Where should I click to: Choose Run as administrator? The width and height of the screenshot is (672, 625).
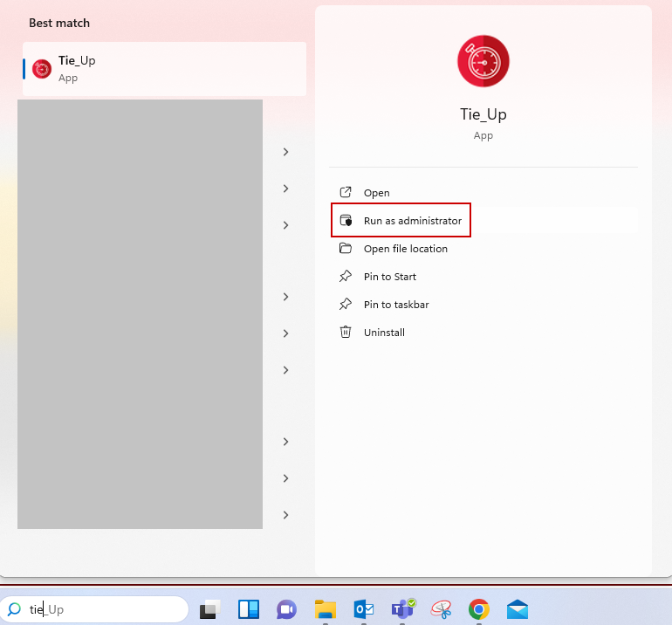tap(412, 221)
